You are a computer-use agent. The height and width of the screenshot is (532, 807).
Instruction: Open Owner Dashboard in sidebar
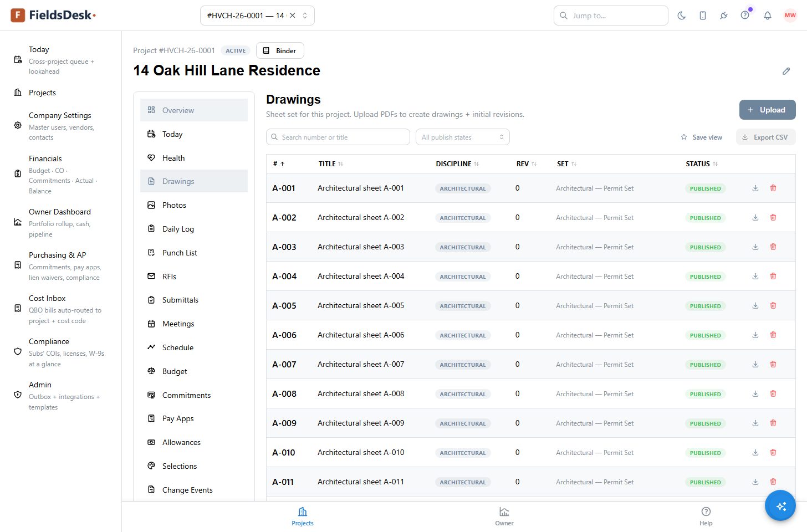click(60, 222)
